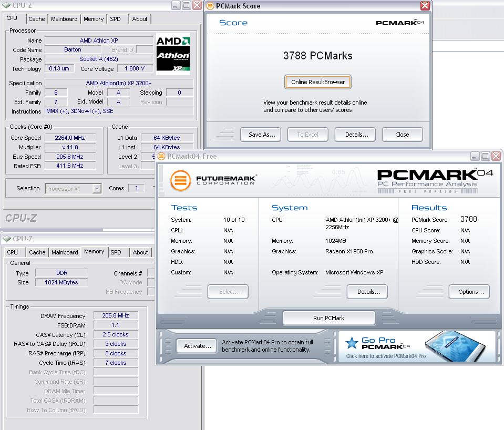Click the Futuremark orange logo icon

click(x=180, y=180)
